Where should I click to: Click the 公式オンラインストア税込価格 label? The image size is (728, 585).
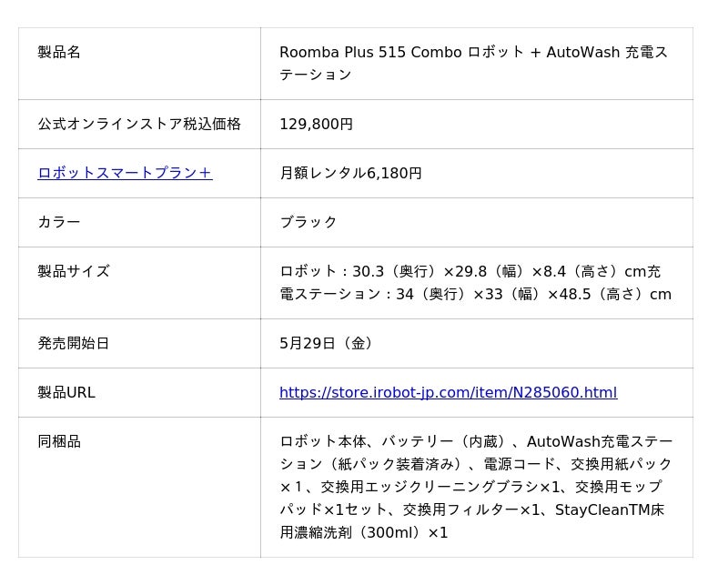(x=139, y=124)
